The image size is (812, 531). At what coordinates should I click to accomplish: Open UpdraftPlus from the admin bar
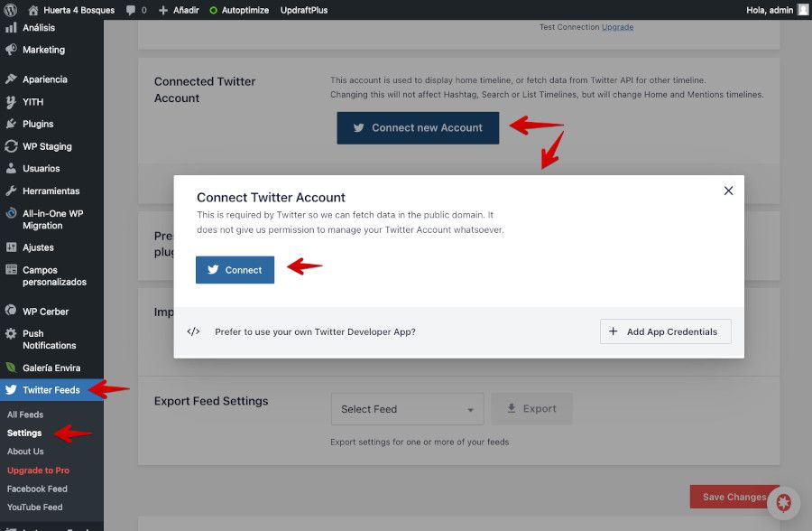pyautogui.click(x=304, y=10)
